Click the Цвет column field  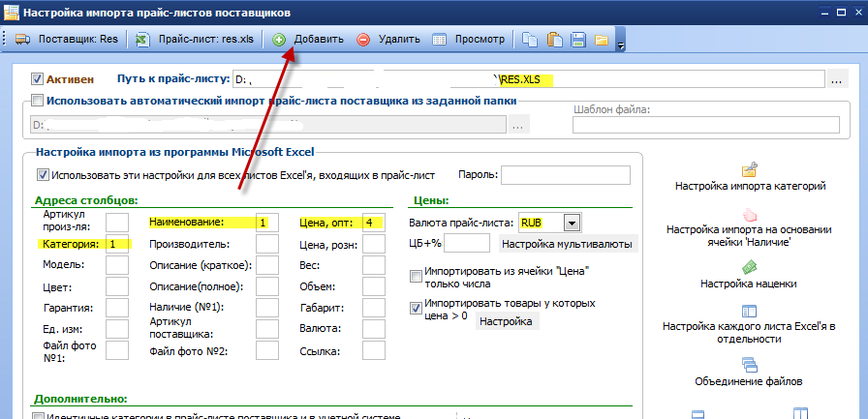117,286
